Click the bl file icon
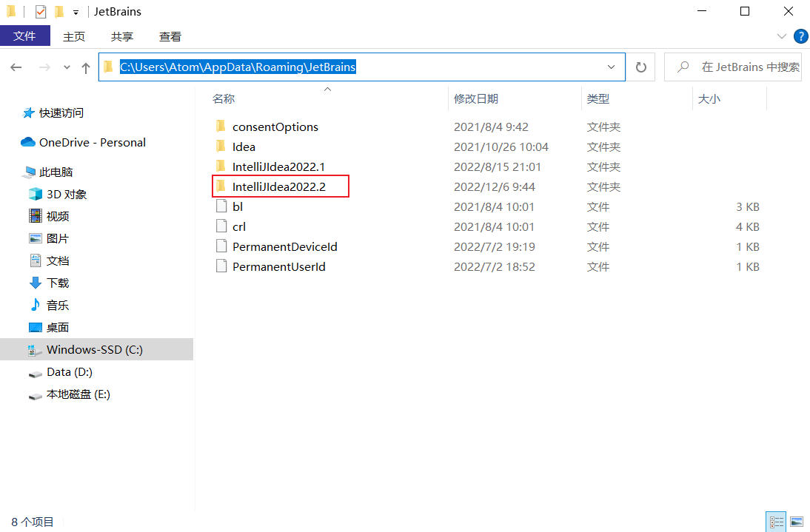 (x=221, y=206)
